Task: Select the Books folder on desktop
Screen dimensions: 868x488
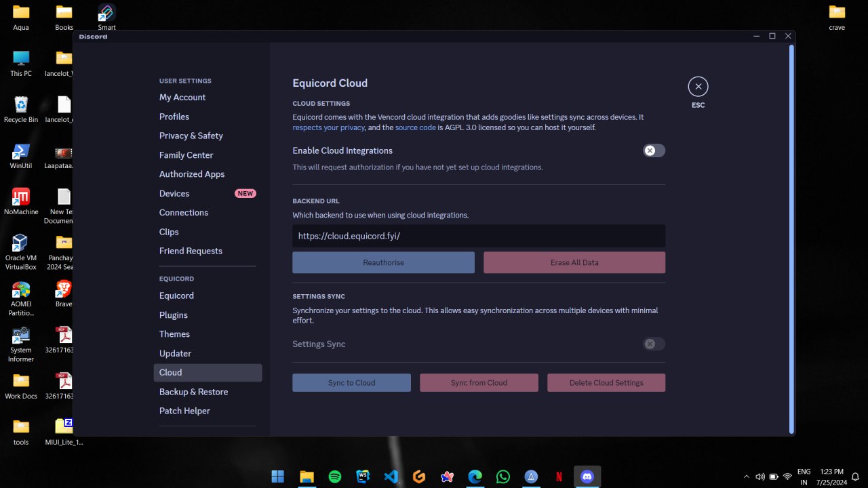Action: pyautogui.click(x=64, y=17)
